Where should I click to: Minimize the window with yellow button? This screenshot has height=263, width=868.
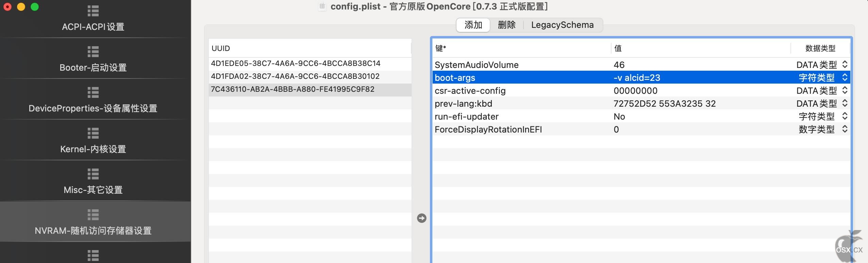pos(21,7)
